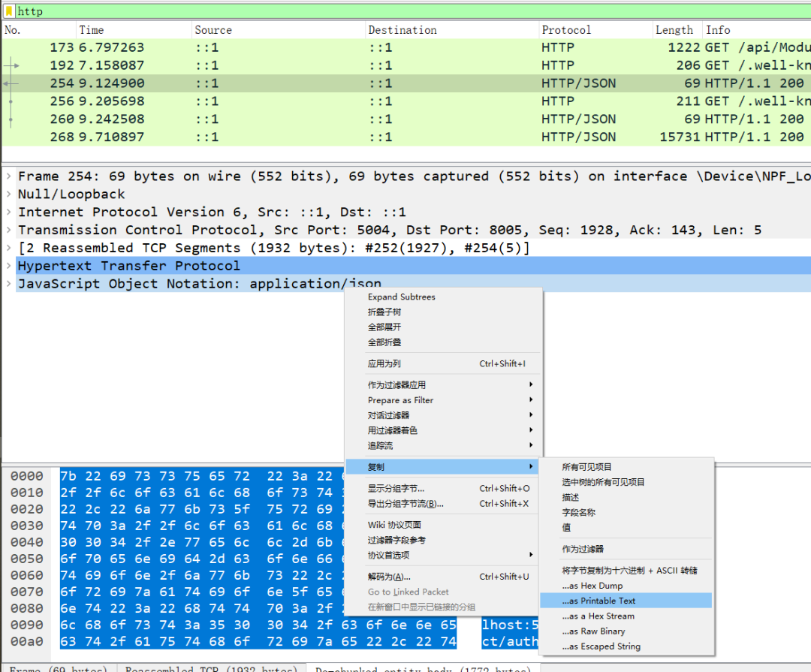Click hex offset 0000 in bytes pane
The width and height of the screenshot is (811, 672).
27,476
